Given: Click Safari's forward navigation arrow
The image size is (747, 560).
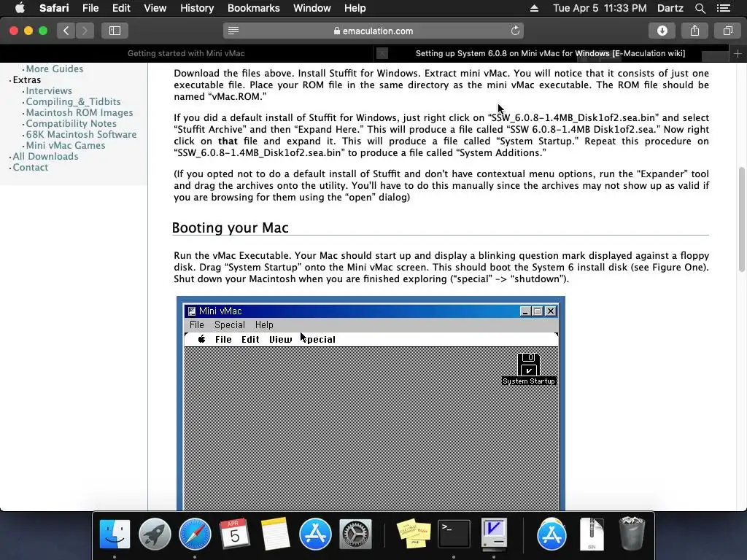Looking at the screenshot, I should pos(85,31).
